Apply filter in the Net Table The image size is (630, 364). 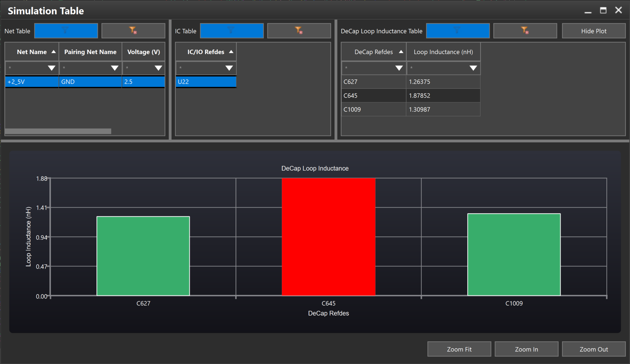pos(66,30)
